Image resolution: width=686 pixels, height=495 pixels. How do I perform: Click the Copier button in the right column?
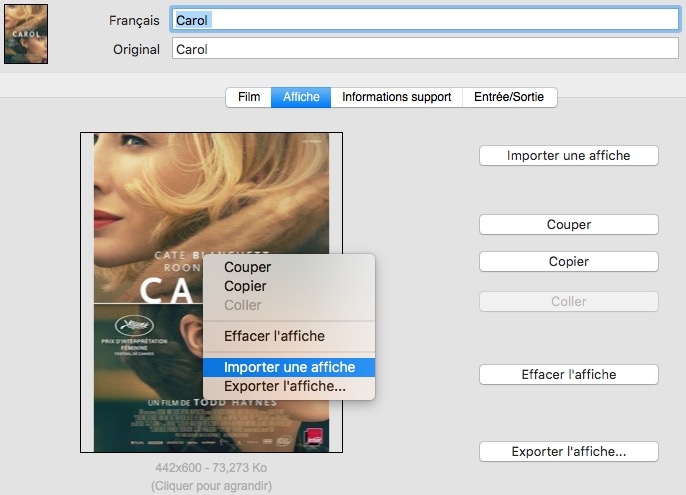pos(568,262)
